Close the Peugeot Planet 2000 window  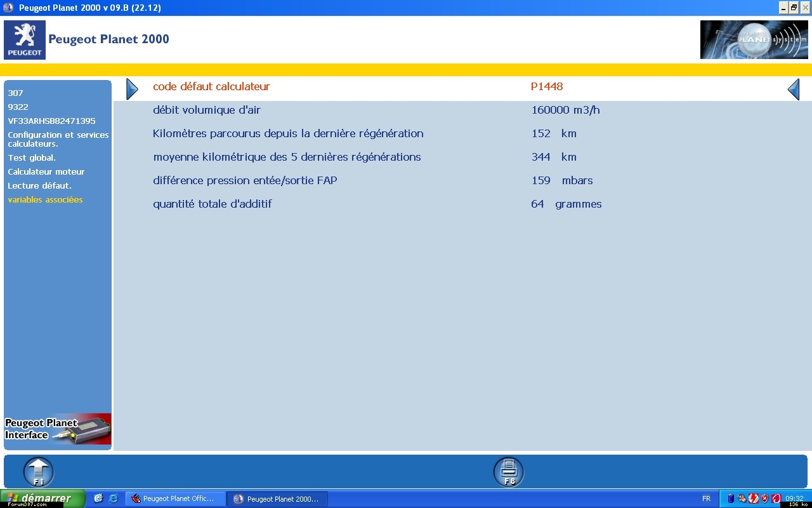pos(805,8)
